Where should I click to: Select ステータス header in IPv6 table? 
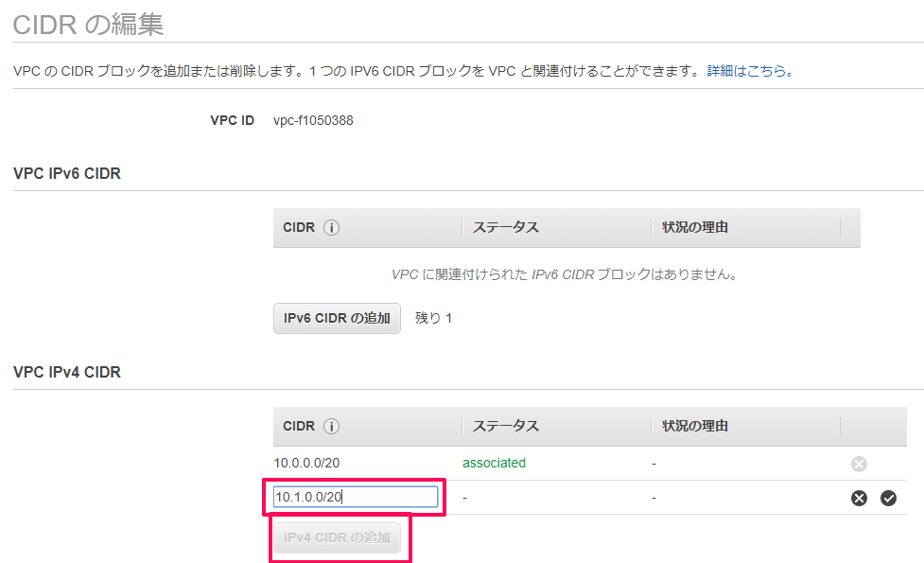506,227
